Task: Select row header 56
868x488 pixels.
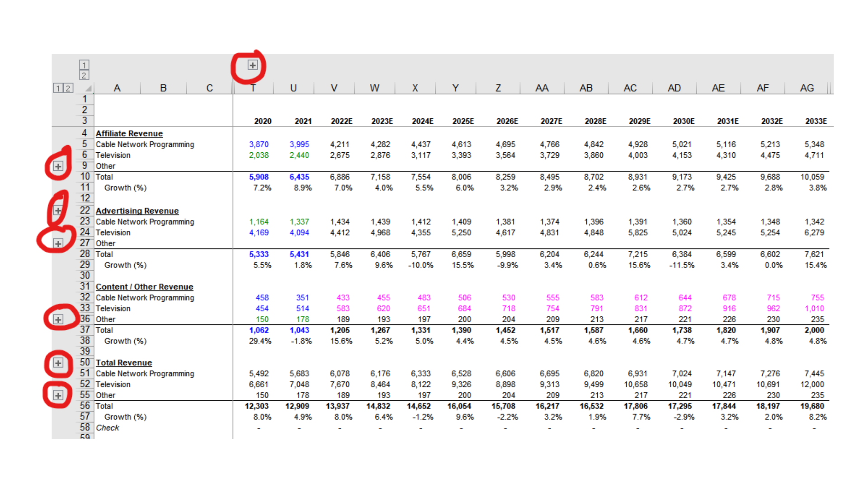Action: pos(85,406)
